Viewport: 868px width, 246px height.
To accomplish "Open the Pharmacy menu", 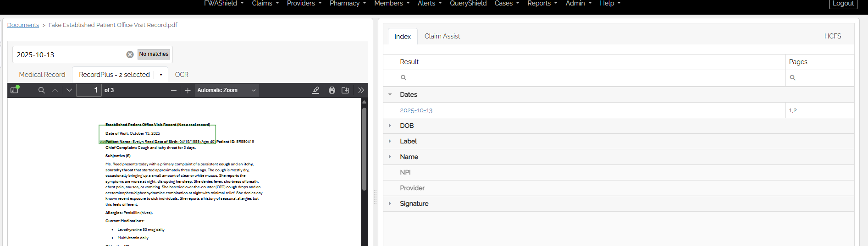I will point(348,4).
